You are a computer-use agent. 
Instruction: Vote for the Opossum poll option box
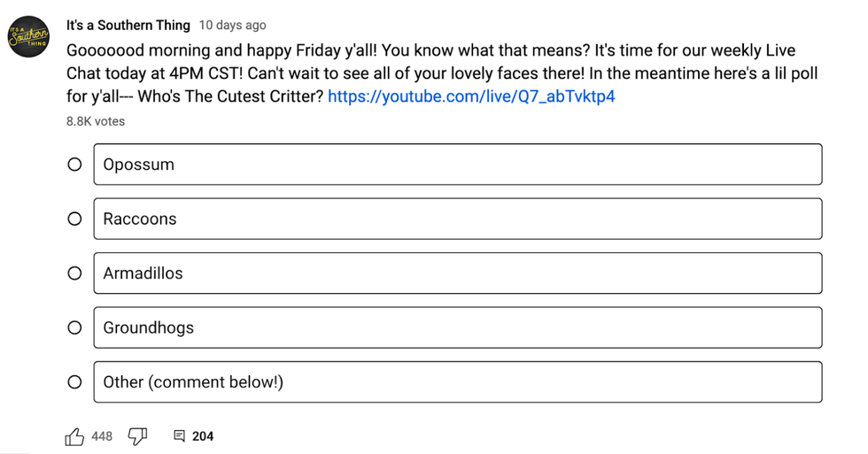click(x=457, y=165)
